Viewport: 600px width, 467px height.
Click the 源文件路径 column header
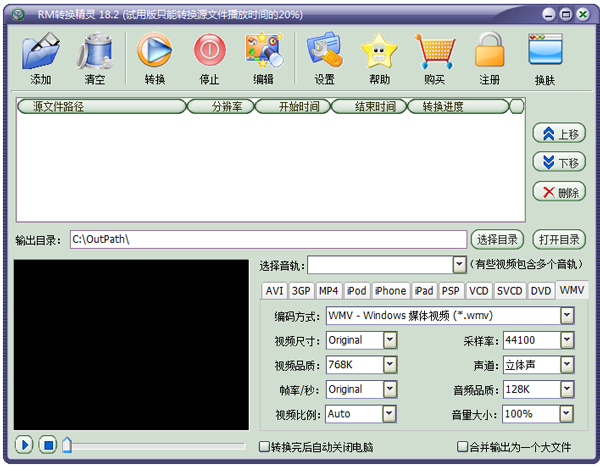coord(101,106)
